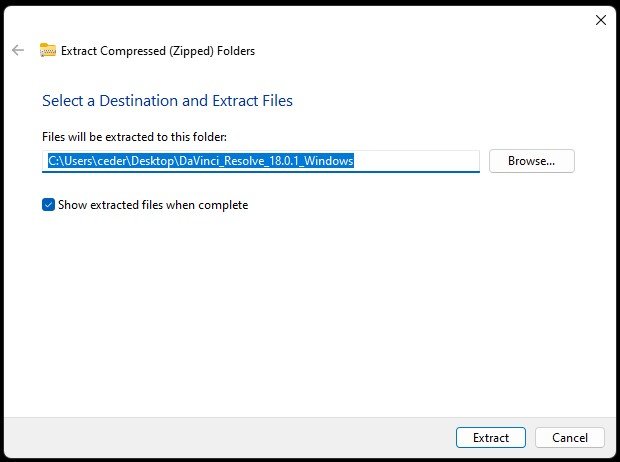Click the gray footer bar beside Extract
This screenshot has width=620, height=462.
point(229,437)
